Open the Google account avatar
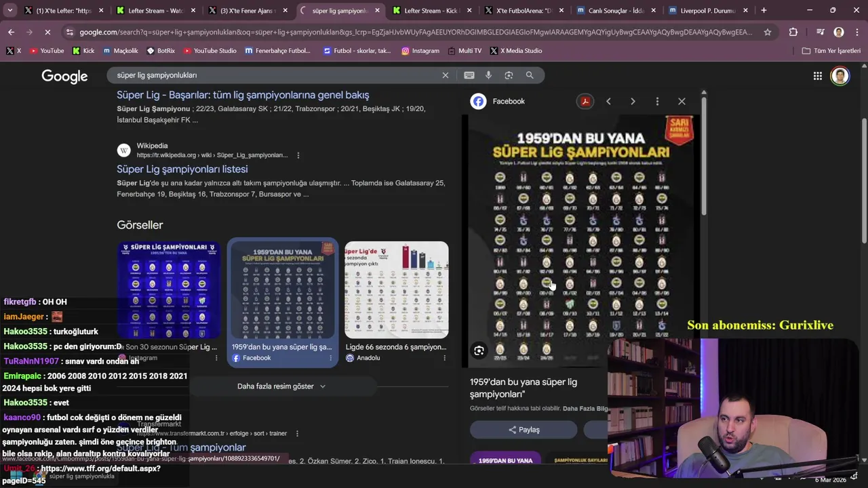Image resolution: width=868 pixels, height=488 pixels. [x=840, y=76]
